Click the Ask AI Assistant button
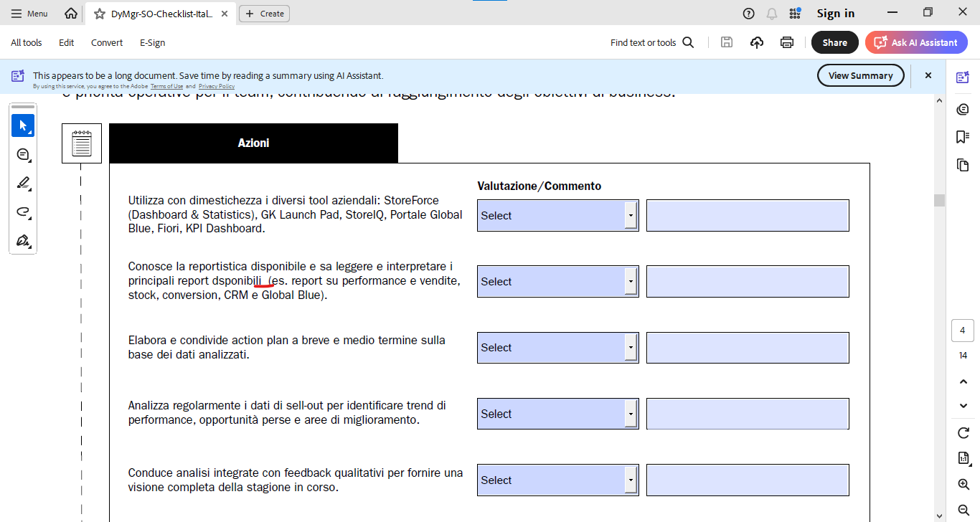The image size is (980, 522). click(x=916, y=42)
